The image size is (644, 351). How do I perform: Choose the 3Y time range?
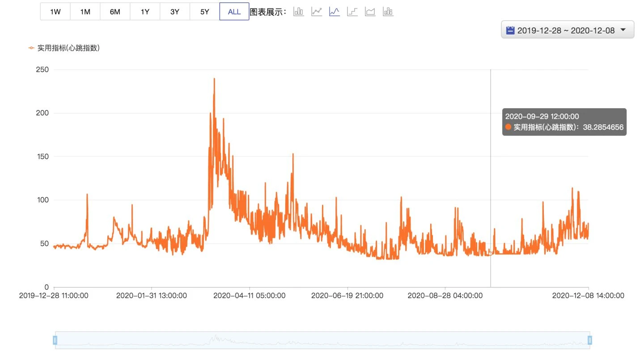pos(175,12)
